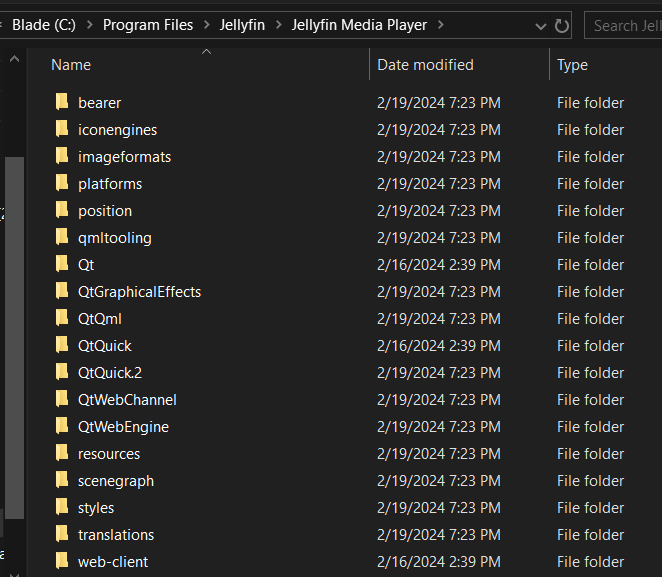Sort by Date modified column header
The width and height of the screenshot is (662, 577).
point(425,65)
